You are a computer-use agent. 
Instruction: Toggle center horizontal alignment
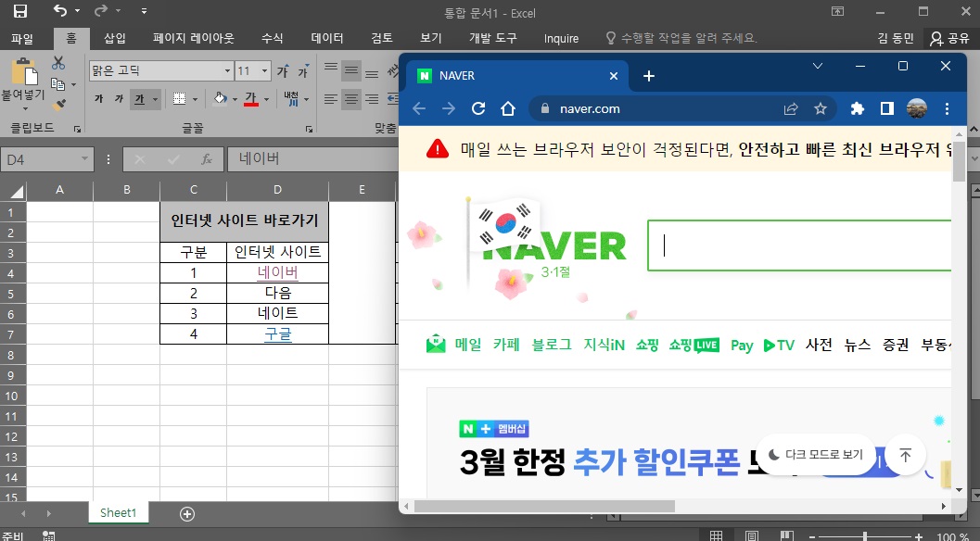(351, 99)
